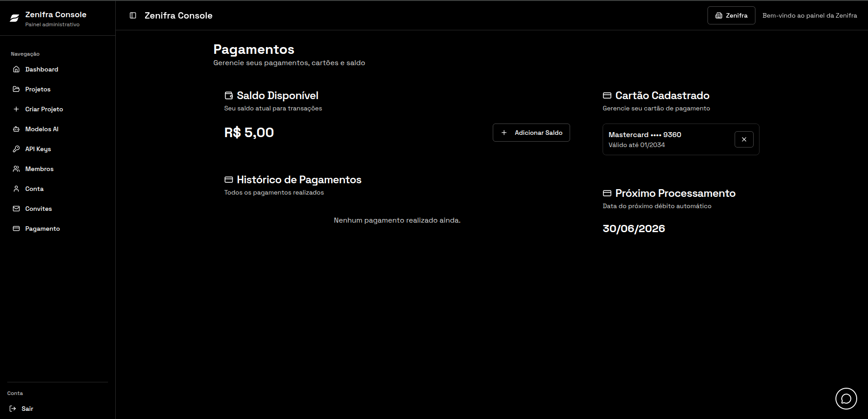Image resolution: width=868 pixels, height=419 pixels.
Task: Open the chat support bubble icon
Action: [x=846, y=399]
